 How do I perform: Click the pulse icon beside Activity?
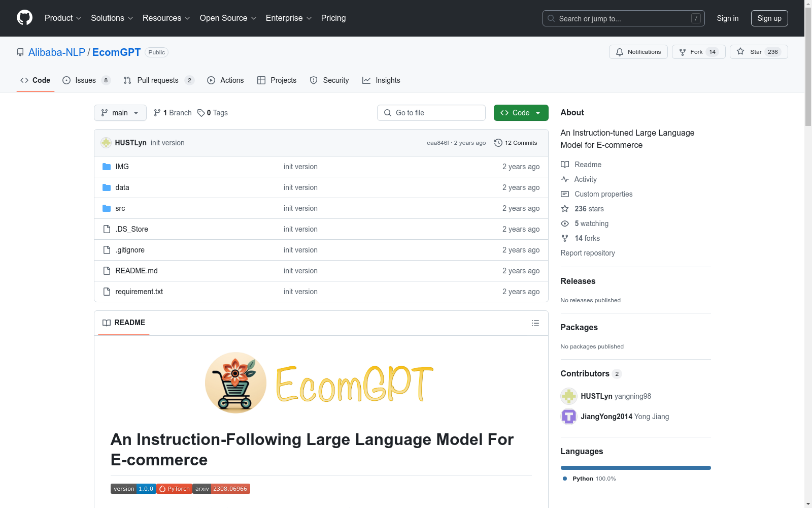[x=565, y=179]
